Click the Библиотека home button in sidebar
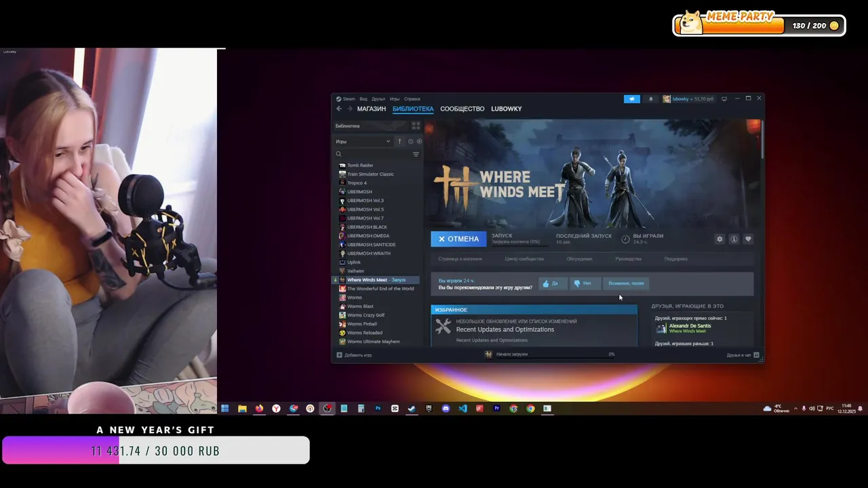868x488 pixels. (370, 126)
